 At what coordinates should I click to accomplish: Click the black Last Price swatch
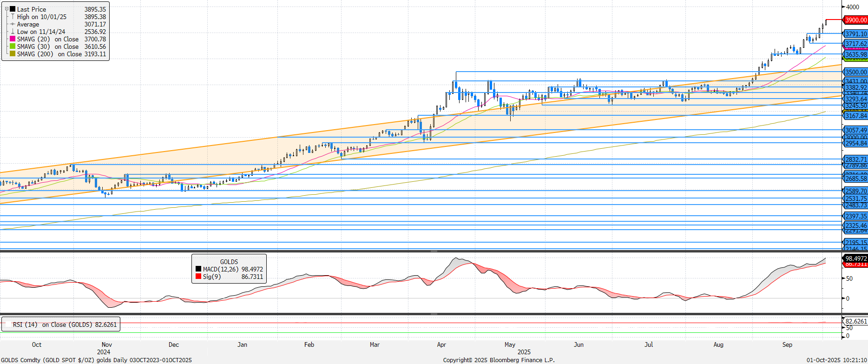coord(13,9)
